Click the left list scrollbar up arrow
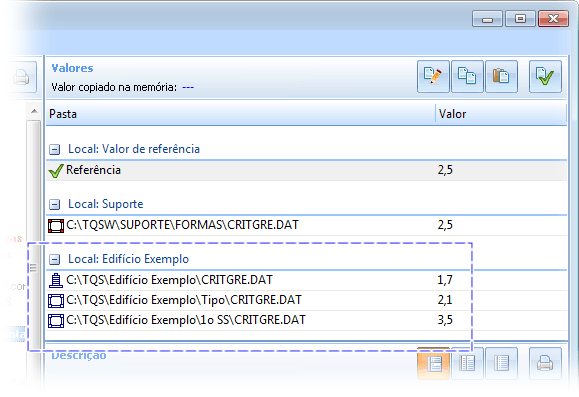 pyautogui.click(x=34, y=111)
